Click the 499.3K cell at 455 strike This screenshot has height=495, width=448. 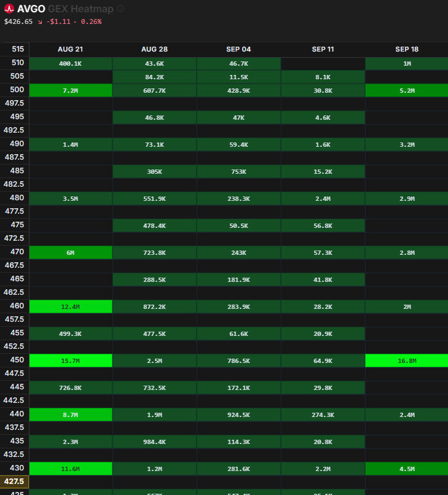click(x=71, y=333)
